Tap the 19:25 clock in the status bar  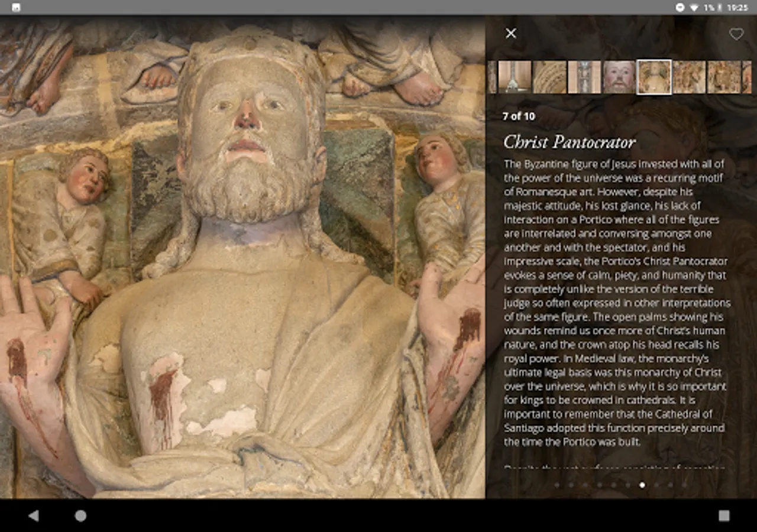737,8
